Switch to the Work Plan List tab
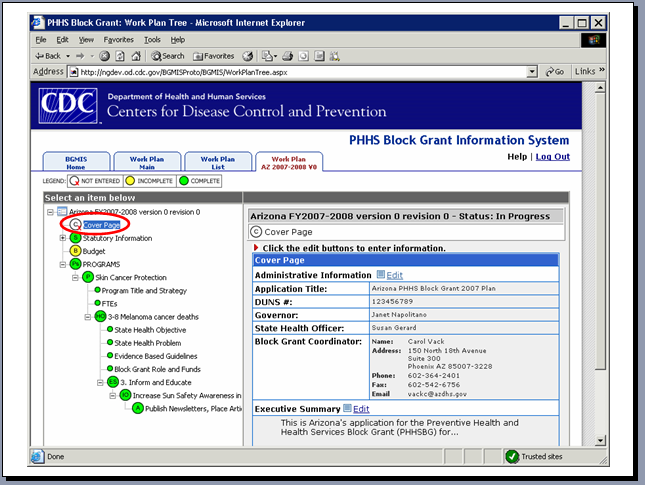Screen dimensions: 645x485 [218, 162]
